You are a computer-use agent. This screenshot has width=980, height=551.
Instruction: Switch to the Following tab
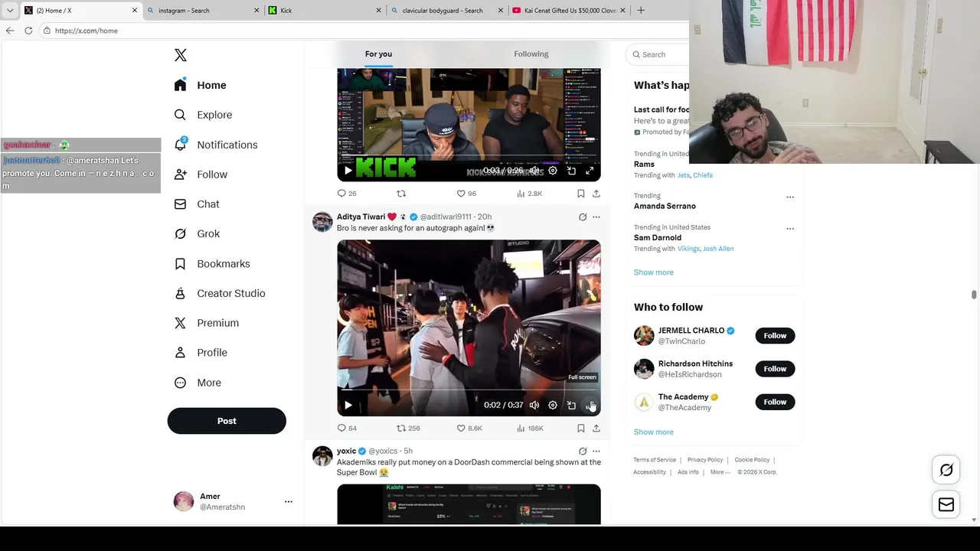click(531, 54)
